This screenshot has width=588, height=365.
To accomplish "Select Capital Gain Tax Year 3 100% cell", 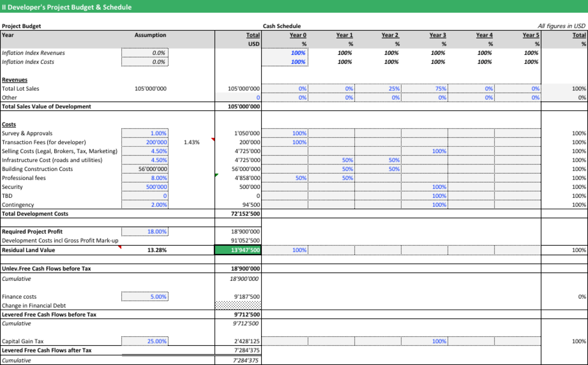I will point(424,341).
